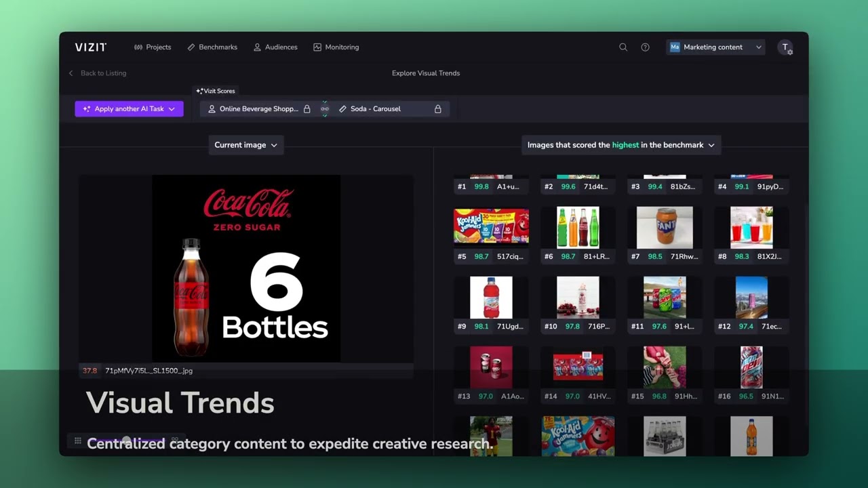
Task: Click the 97.4 score of image #12
Action: 746,326
